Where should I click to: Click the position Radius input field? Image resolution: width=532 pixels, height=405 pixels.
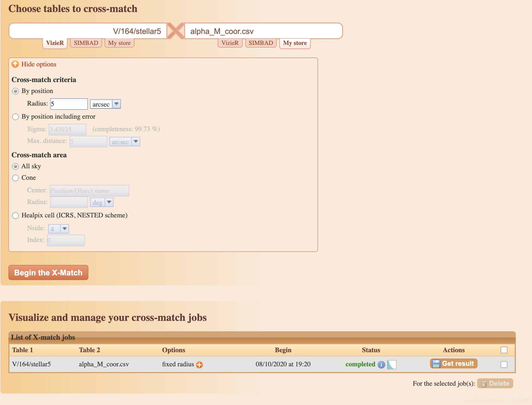[69, 104]
